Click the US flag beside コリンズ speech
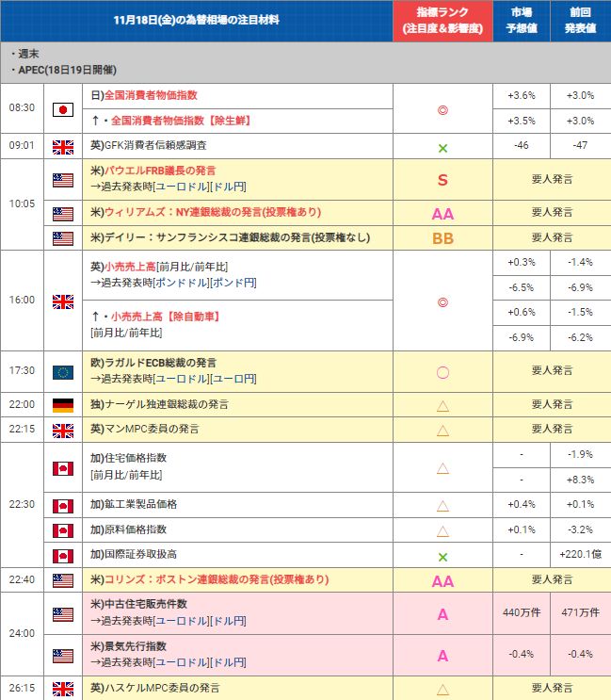 click(63, 580)
